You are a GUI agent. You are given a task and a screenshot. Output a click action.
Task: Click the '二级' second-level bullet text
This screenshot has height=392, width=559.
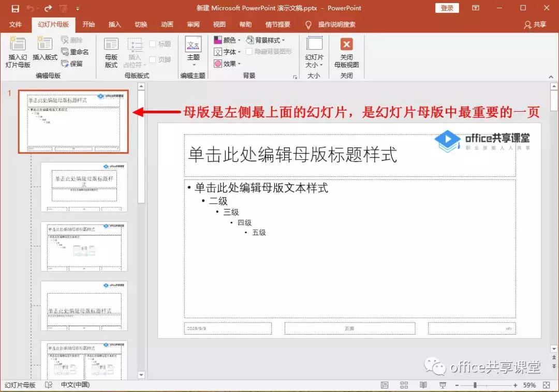pyautogui.click(x=218, y=201)
